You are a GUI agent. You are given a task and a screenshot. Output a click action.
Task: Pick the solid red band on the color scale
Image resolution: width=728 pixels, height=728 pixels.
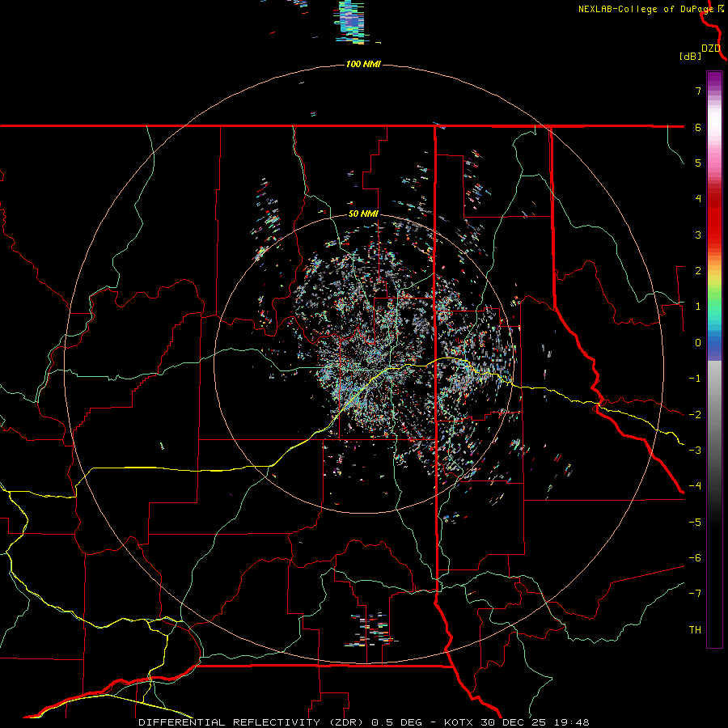[x=714, y=221]
